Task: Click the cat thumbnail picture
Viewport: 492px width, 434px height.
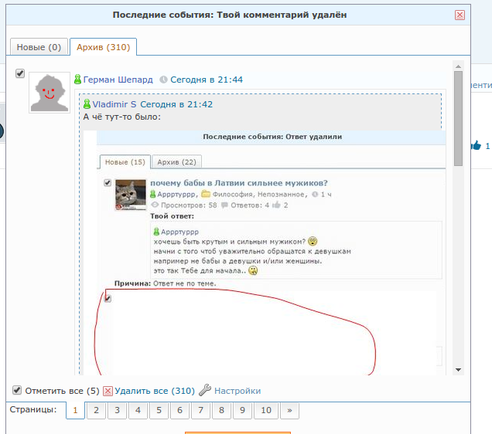Action: 131,195
